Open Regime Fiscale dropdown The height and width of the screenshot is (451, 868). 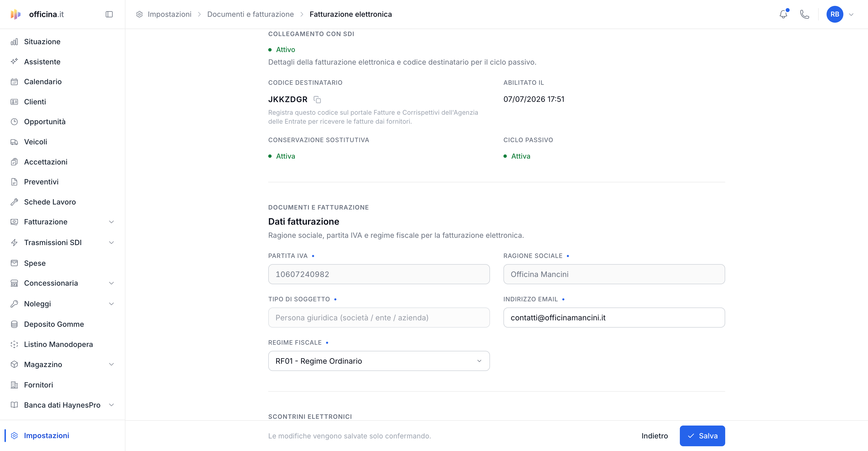click(x=379, y=361)
